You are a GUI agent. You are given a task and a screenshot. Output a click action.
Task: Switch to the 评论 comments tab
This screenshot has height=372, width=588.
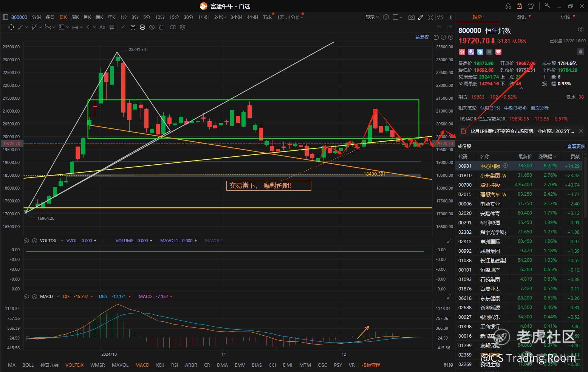pos(566,17)
